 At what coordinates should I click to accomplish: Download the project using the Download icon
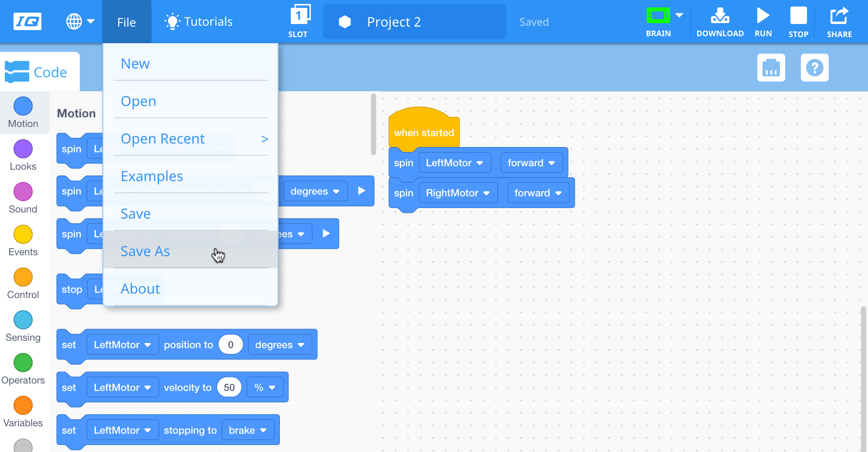[720, 16]
